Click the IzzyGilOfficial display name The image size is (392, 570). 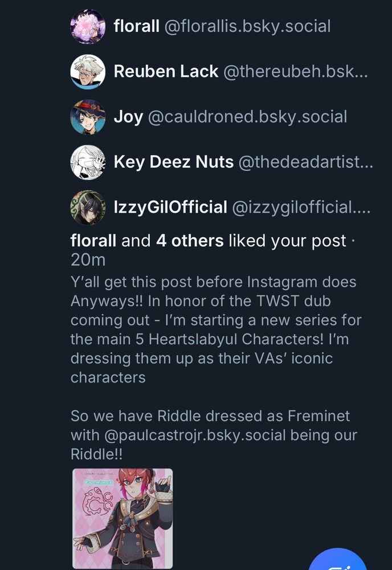[170, 207]
